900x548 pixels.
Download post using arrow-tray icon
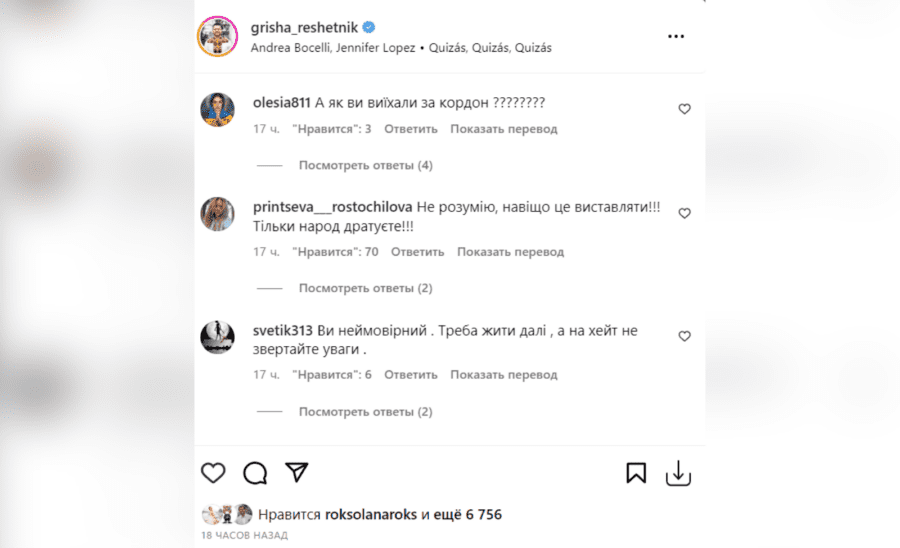tap(678, 473)
